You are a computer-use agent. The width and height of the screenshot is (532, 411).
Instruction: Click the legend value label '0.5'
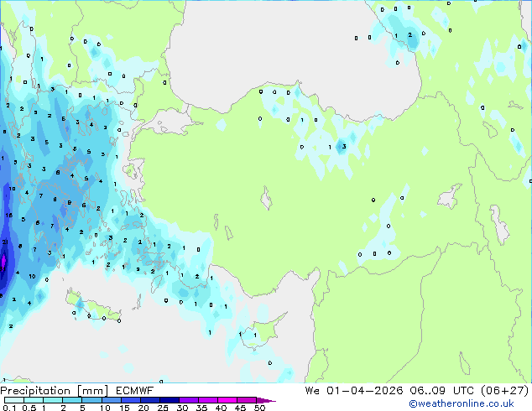29,408
